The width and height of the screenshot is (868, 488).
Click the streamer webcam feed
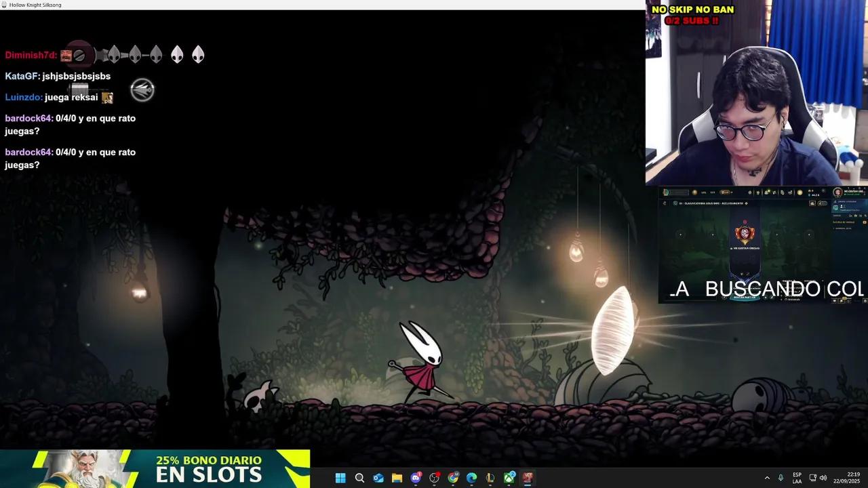coord(757,93)
